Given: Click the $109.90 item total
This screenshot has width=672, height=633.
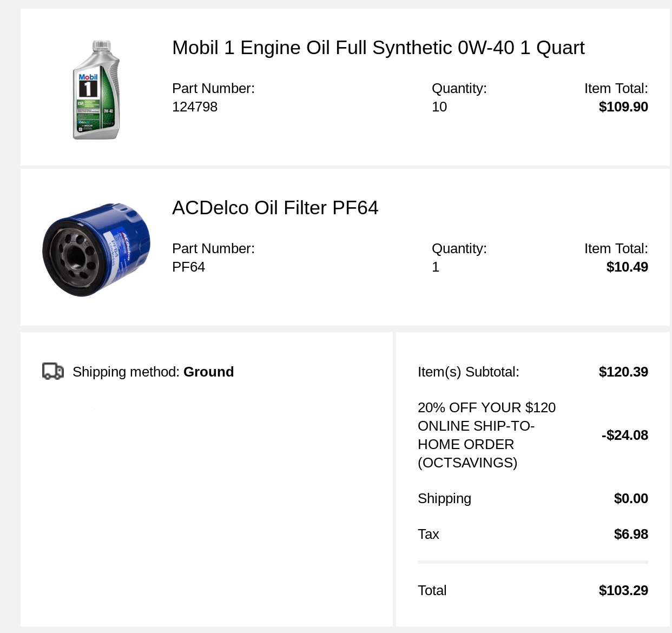Looking at the screenshot, I should [623, 107].
